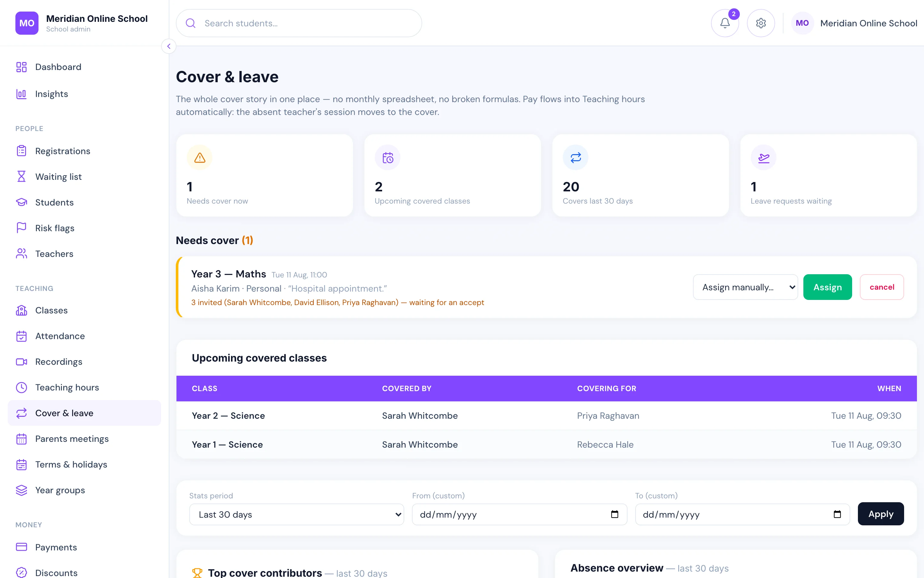Viewport: 924px width, 578px height.
Task: Click the swap arrows icon on Covers card
Action: [576, 157]
